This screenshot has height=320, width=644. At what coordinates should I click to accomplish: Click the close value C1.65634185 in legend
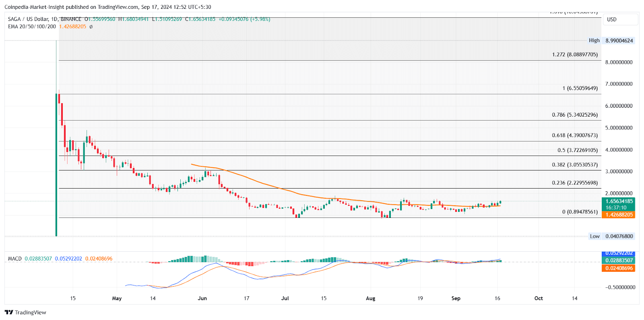(x=200, y=19)
